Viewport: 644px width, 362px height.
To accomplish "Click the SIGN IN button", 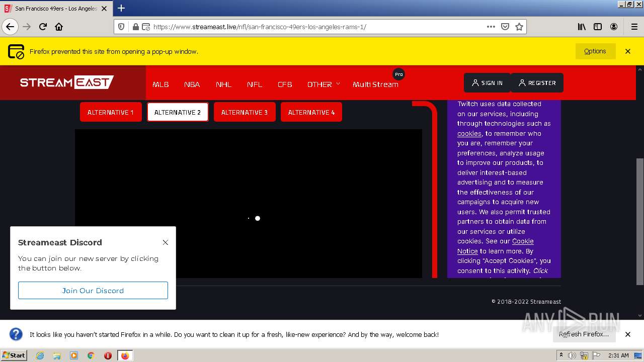I will pyautogui.click(x=487, y=83).
